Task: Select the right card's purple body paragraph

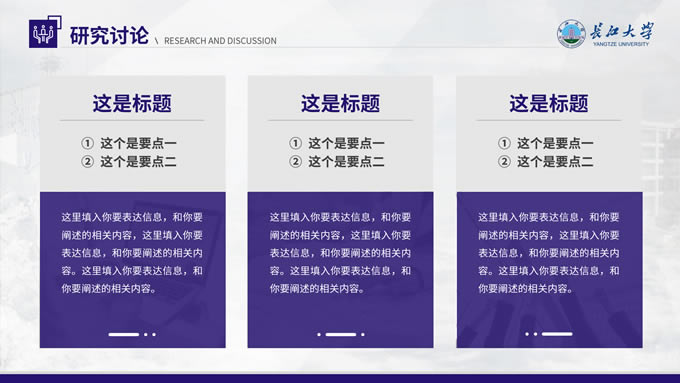Action: [549, 252]
